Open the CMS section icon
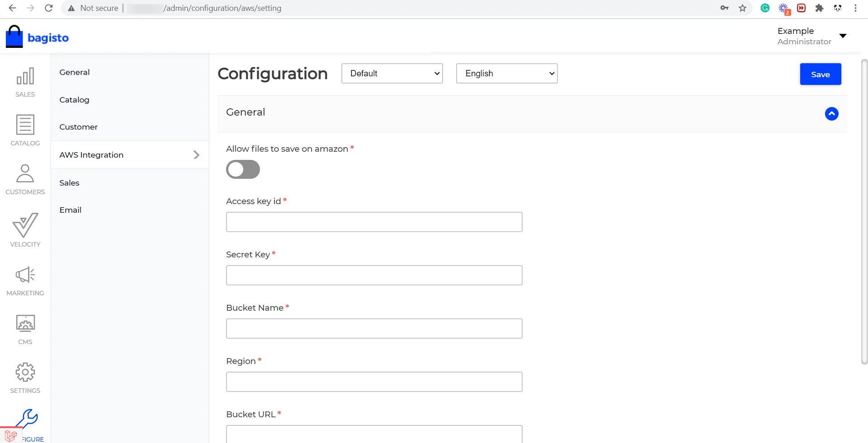This screenshot has width=868, height=443. [x=25, y=323]
